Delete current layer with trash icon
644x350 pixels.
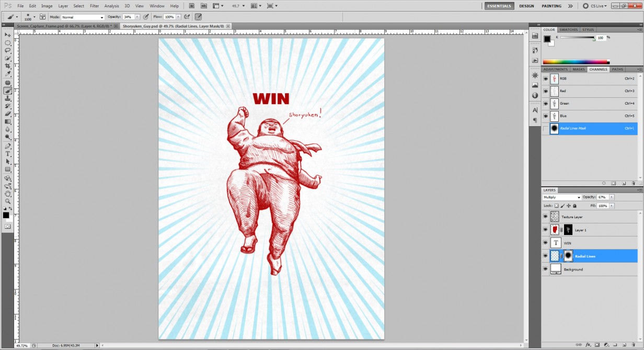(x=634, y=345)
